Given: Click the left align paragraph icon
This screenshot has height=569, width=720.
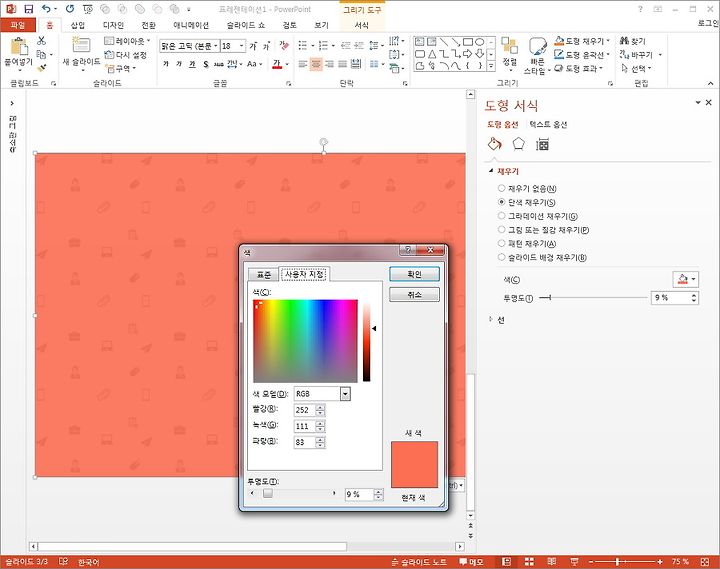Looking at the screenshot, I should point(303,64).
